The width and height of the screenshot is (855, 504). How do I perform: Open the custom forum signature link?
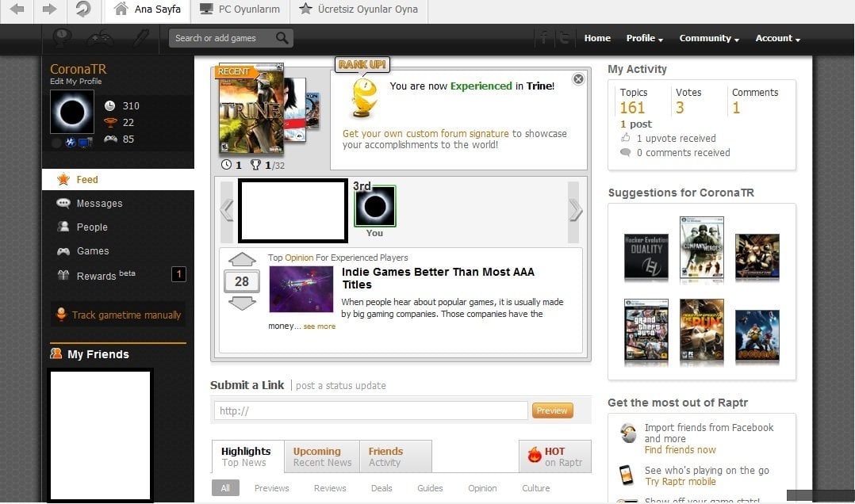tap(425, 133)
